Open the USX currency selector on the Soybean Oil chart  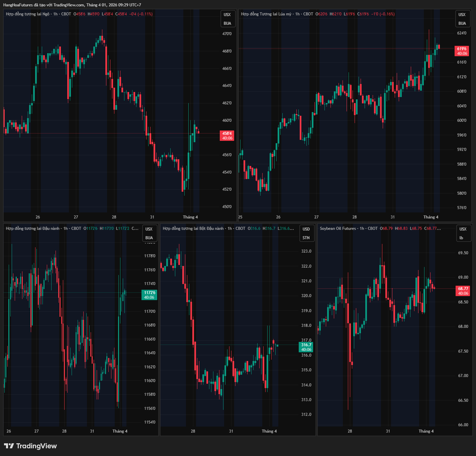click(x=463, y=229)
